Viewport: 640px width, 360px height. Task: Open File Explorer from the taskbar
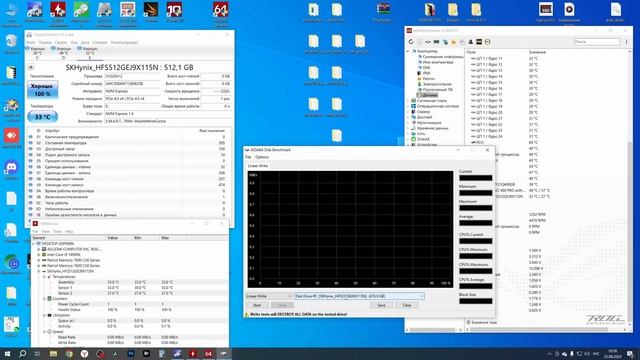pos(53,353)
